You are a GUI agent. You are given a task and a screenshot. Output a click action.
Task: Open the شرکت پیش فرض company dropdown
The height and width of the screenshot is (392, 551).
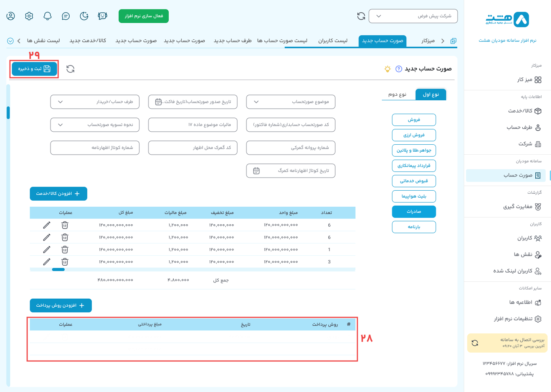tap(413, 16)
